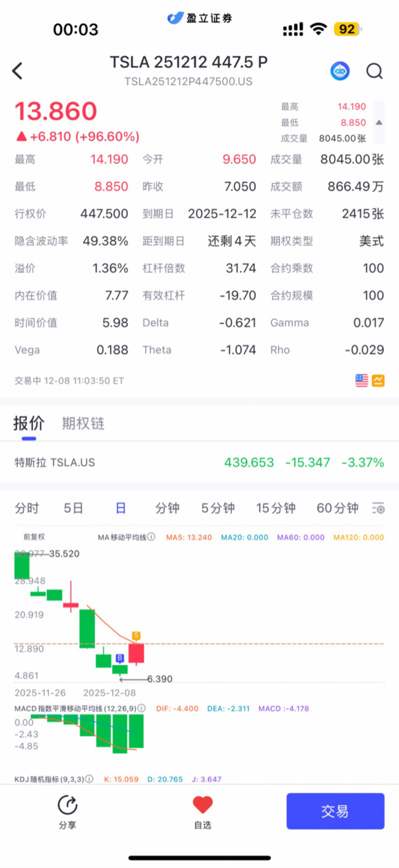This screenshot has width=399, height=868.
Task: Open the 特斯拉 TSLA.US underlying row
Action: coord(199,462)
